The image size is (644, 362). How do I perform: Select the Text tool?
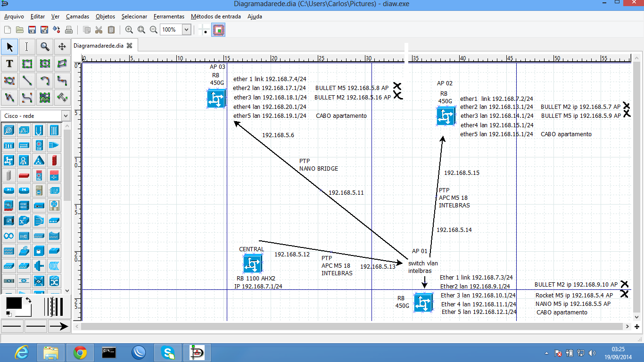tap(9, 64)
